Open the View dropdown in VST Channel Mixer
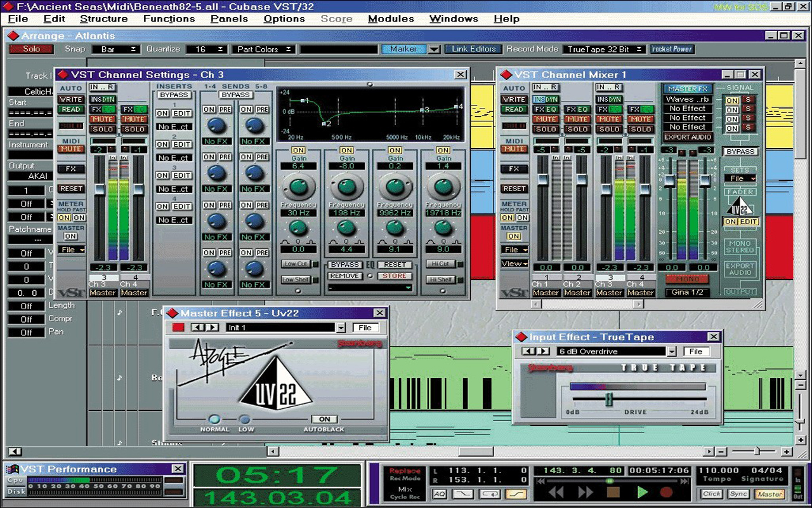 click(514, 264)
